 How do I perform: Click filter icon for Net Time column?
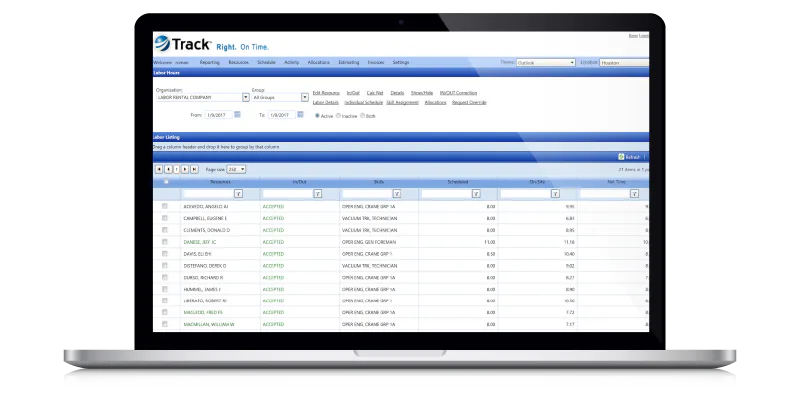pos(634,194)
